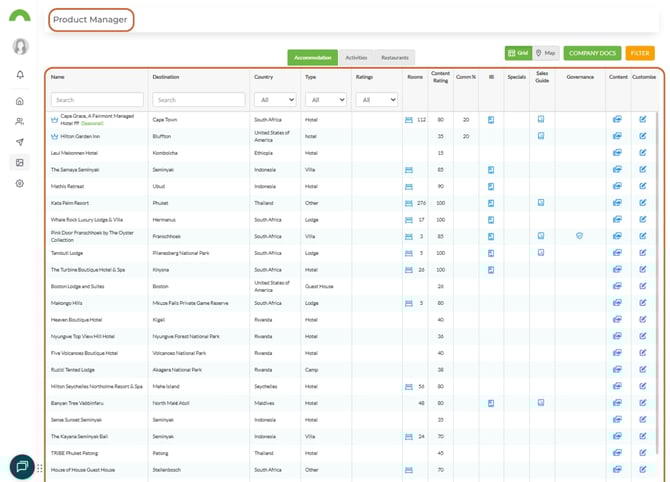Click the IBI icon for Mathis Retreat

point(491,186)
